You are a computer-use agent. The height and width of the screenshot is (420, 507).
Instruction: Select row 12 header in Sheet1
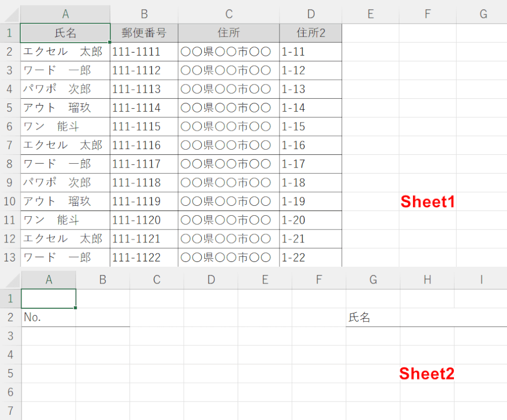pos(10,239)
